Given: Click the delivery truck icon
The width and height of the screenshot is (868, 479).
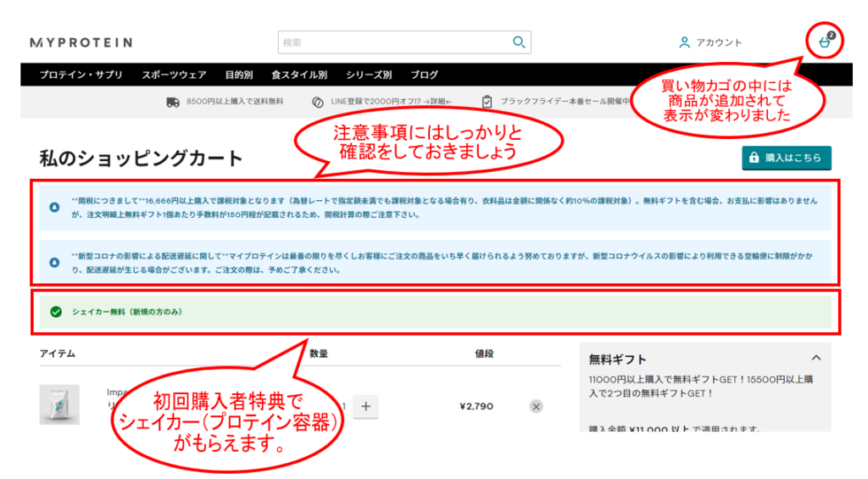Looking at the screenshot, I should (173, 102).
